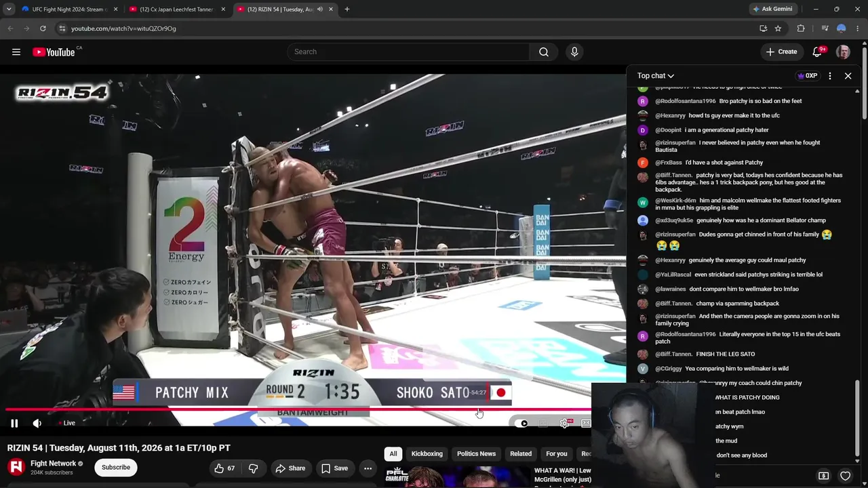Image resolution: width=868 pixels, height=488 pixels.
Task: Save the video to a playlist
Action: [x=334, y=468]
